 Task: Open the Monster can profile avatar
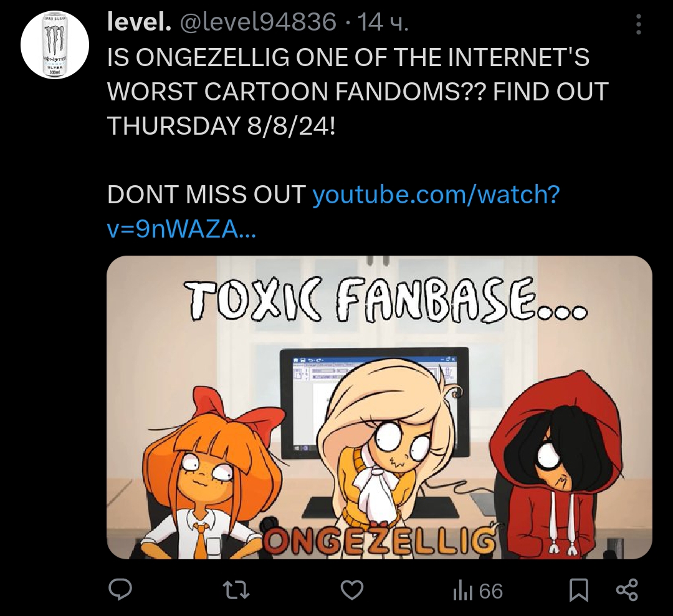coord(55,45)
